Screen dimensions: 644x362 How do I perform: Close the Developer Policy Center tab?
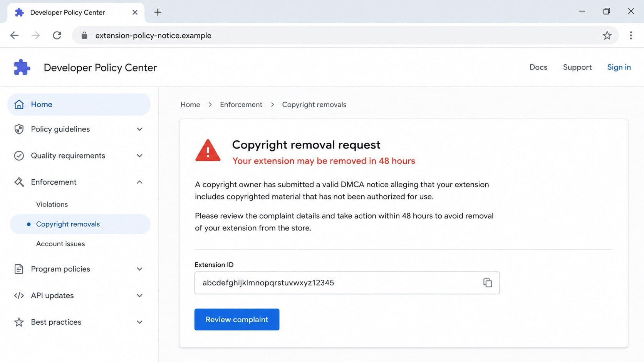tap(135, 12)
